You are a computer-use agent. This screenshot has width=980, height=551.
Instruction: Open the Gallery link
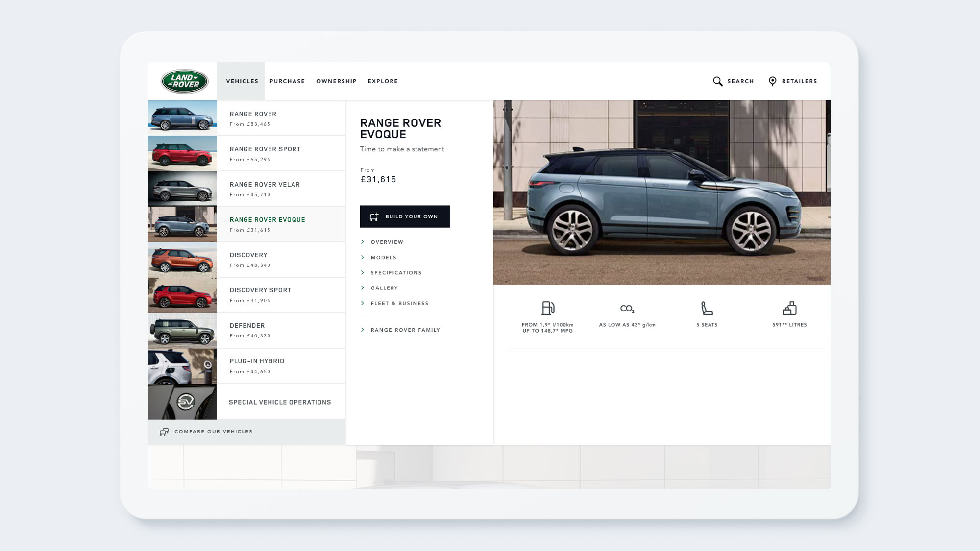point(384,288)
